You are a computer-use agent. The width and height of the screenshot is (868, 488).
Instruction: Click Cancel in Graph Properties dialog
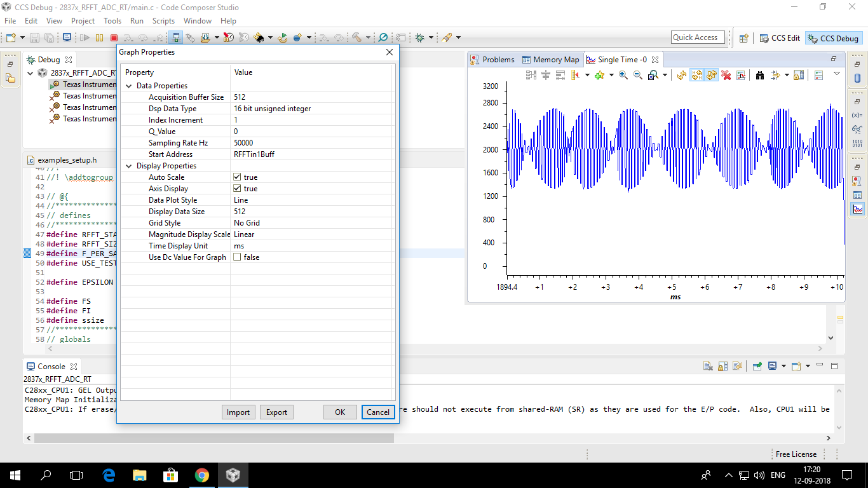378,412
